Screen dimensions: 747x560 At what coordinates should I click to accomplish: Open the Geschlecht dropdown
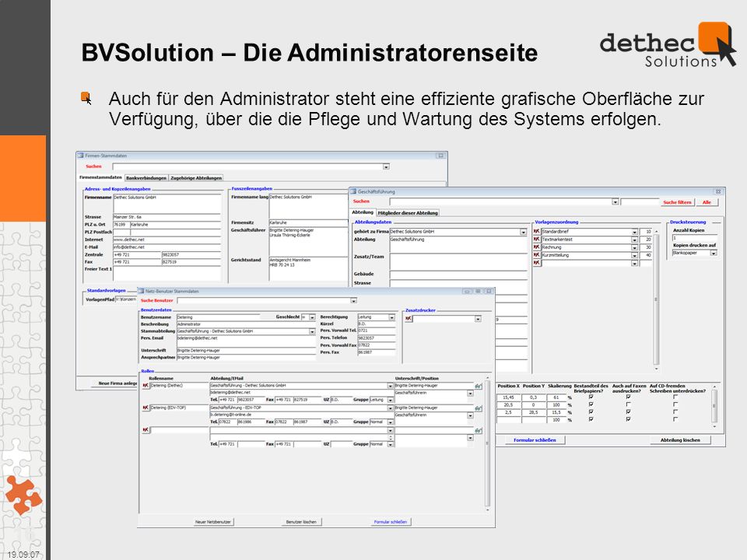coord(313,317)
